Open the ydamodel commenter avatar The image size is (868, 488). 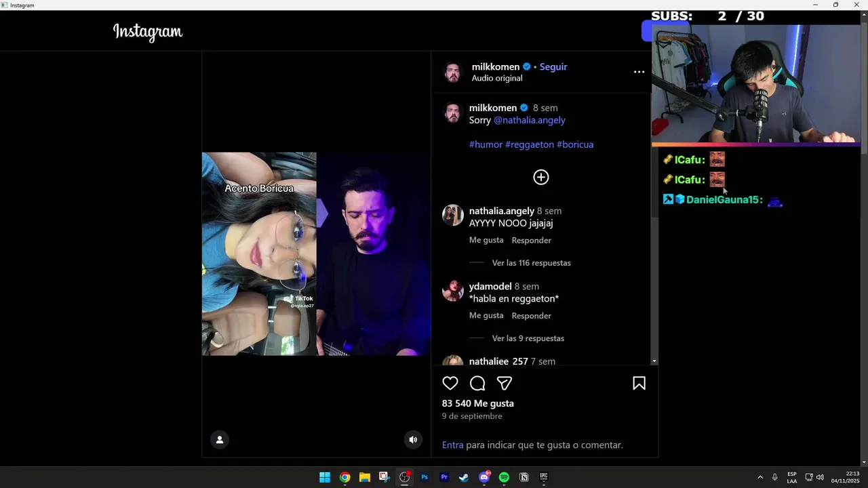[452, 291]
